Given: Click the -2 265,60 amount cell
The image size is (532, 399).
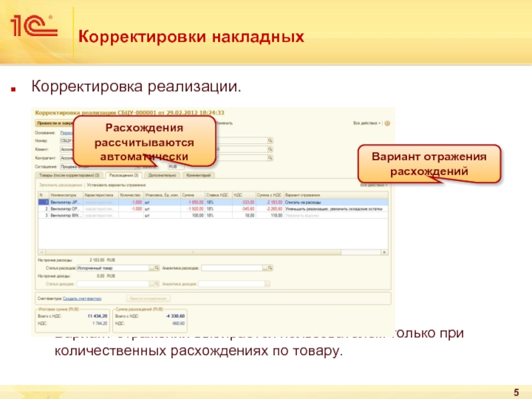Looking at the screenshot, I should 269,209.
